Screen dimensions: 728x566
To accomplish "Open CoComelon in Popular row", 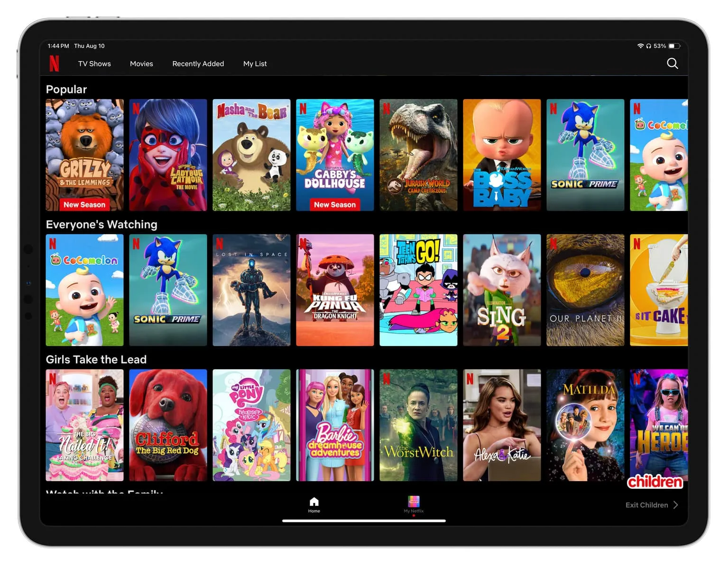I will tap(659, 155).
